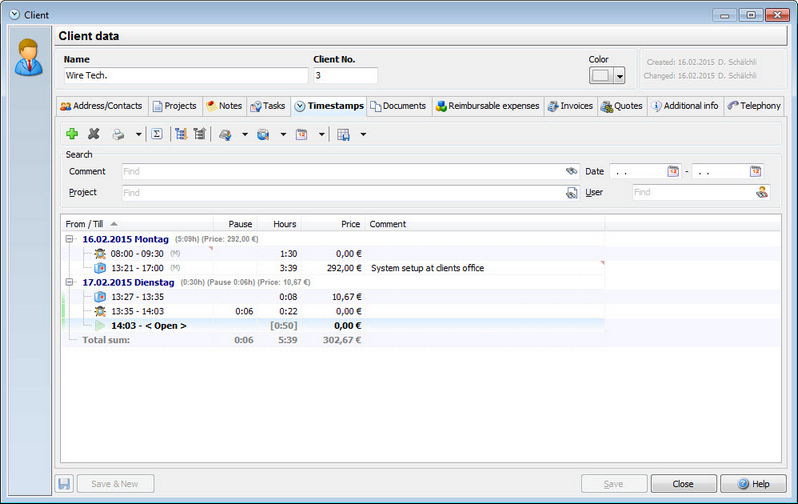
Task: Open the Additional info tab
Action: point(685,106)
